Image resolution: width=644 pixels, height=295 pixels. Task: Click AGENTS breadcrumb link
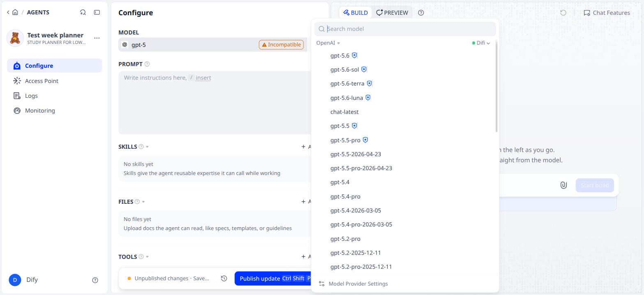pos(38,12)
